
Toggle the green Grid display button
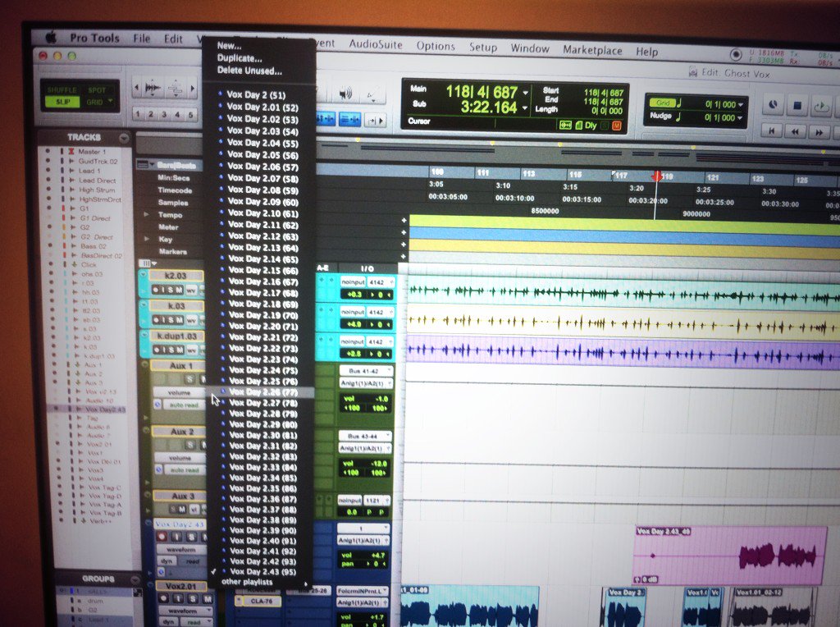663,103
